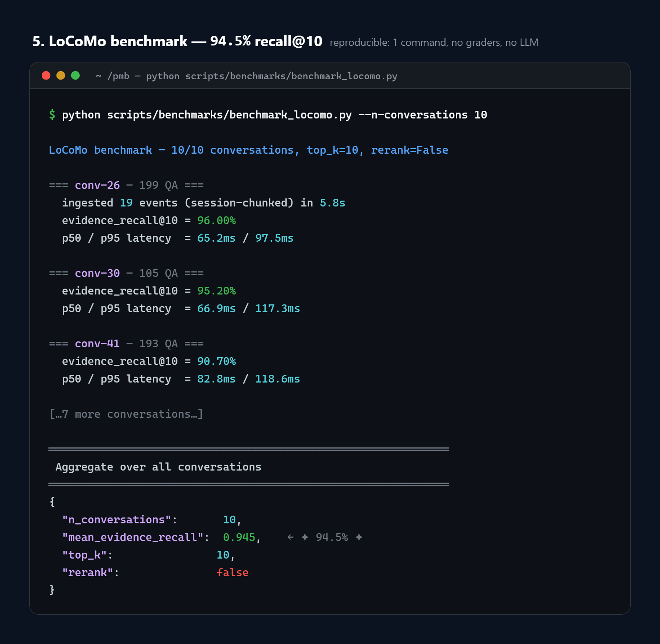
Task: Click the gray "94.5%" annotation next to 0.945
Action: (332, 537)
